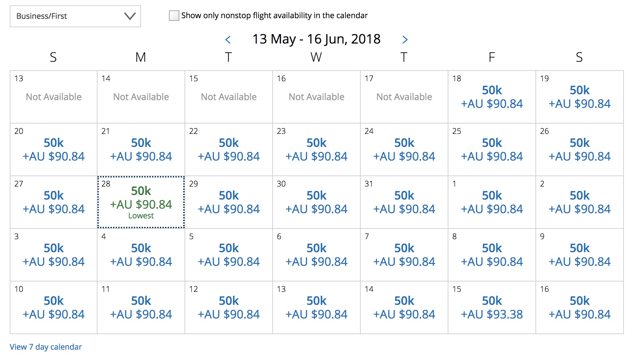
Task: Select May 20 Sunday 50k fare
Action: tap(54, 149)
